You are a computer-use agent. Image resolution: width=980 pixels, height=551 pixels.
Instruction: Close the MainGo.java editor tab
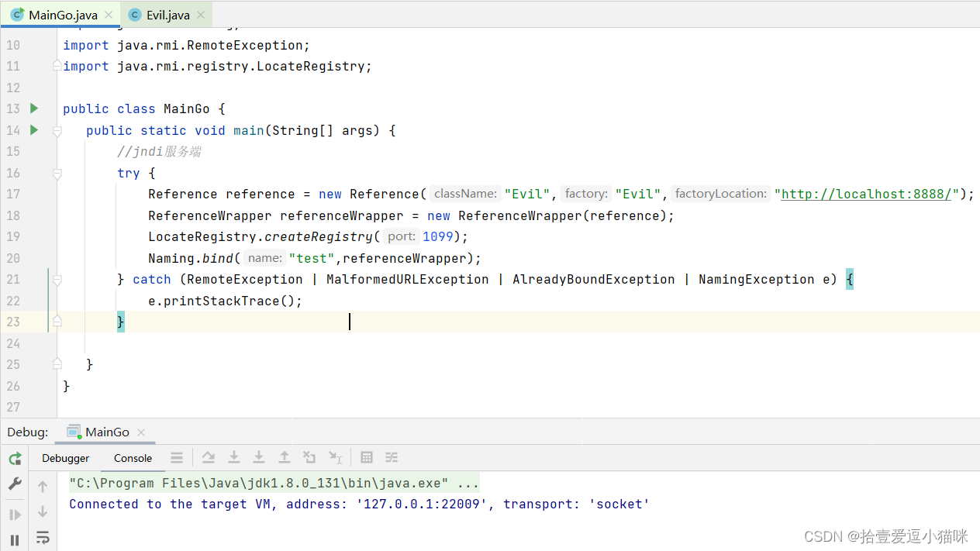coord(109,15)
